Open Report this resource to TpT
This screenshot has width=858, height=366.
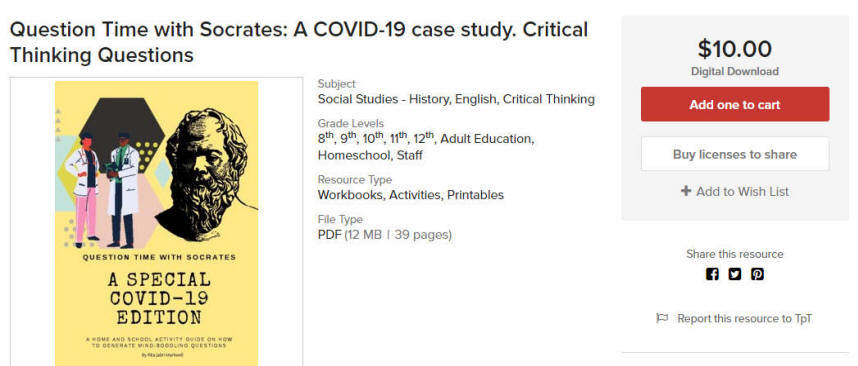point(744,318)
